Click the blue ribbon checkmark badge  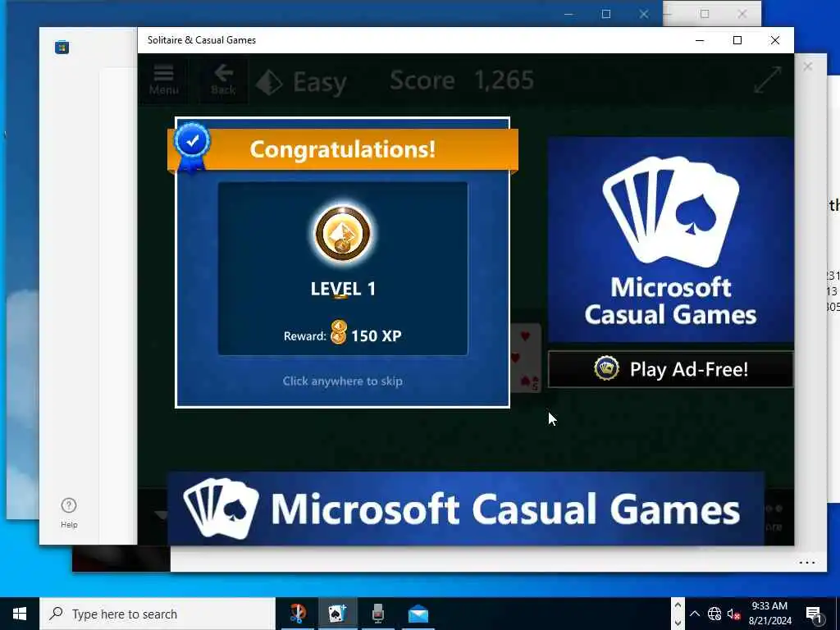(x=192, y=146)
